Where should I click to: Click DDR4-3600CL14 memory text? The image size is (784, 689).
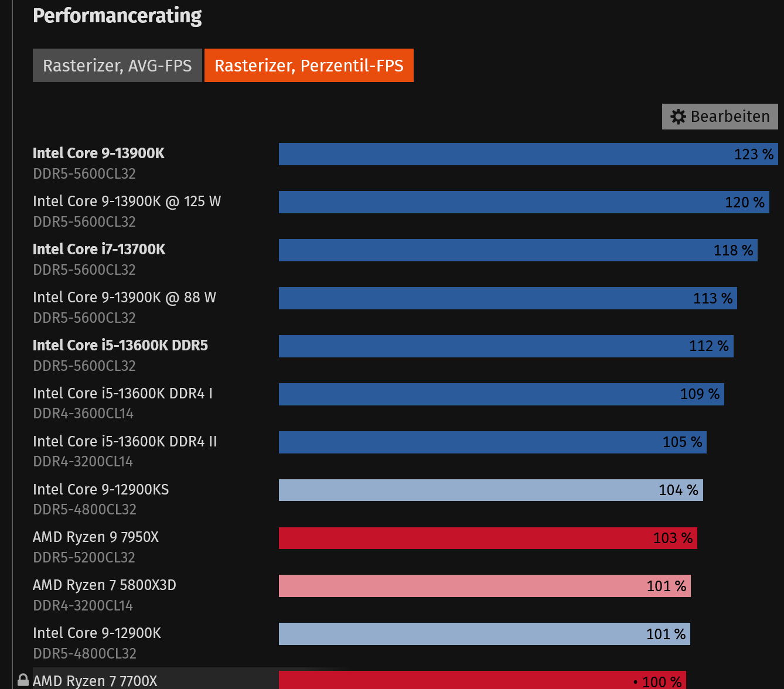click(83, 414)
